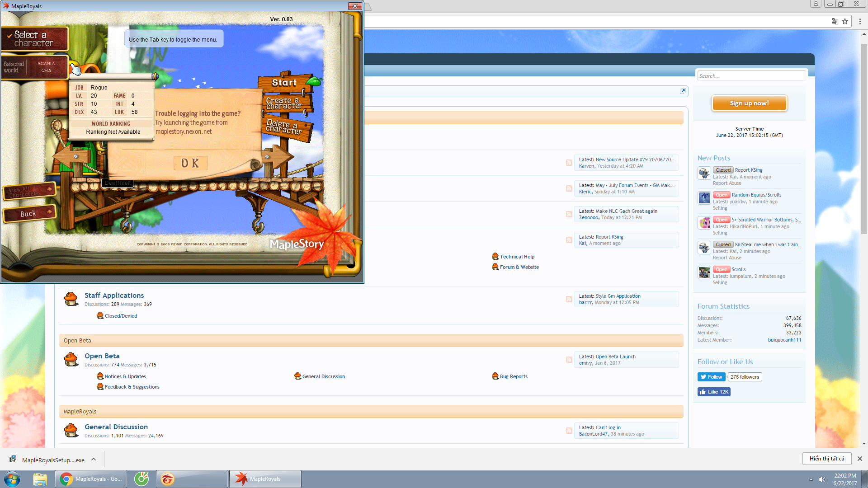Click the Start sign in MapleRoyals game
Viewport: 868px width, 488px height.
click(x=285, y=83)
